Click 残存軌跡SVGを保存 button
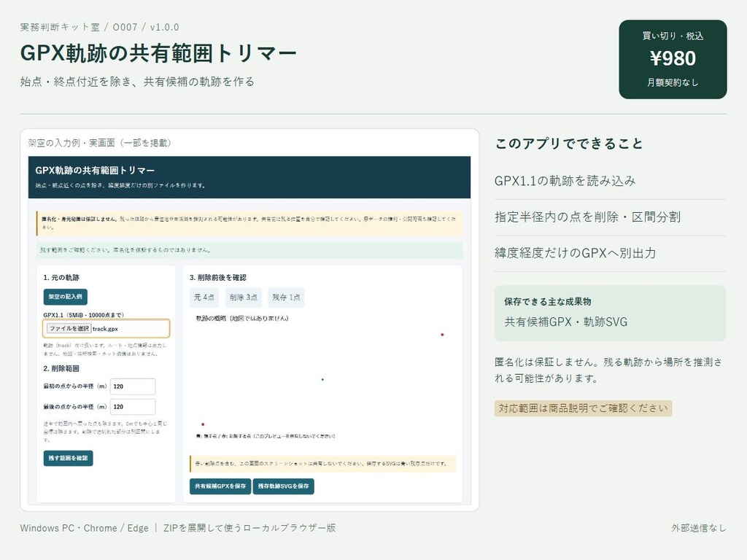The width and height of the screenshot is (747, 560). coord(284,486)
